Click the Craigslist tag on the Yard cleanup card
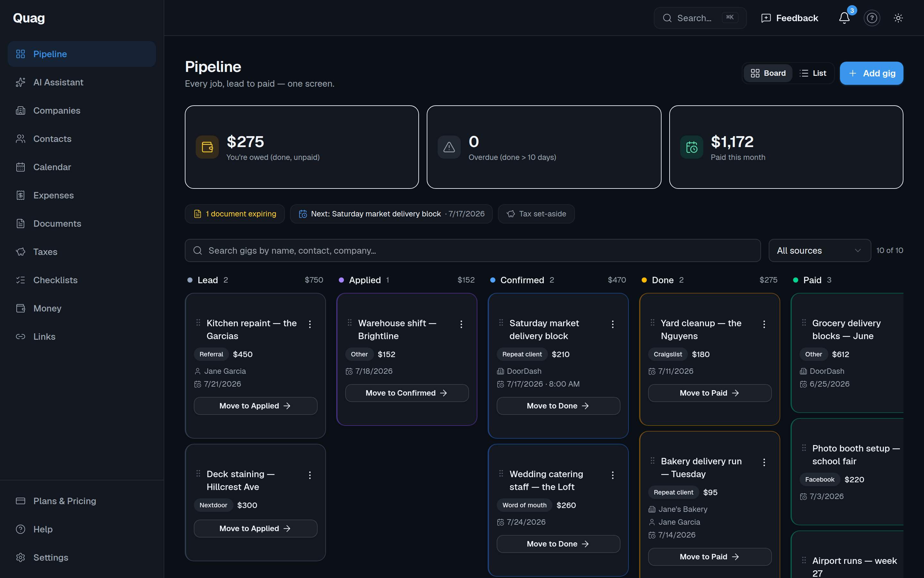This screenshot has height=578, width=924. tap(668, 355)
